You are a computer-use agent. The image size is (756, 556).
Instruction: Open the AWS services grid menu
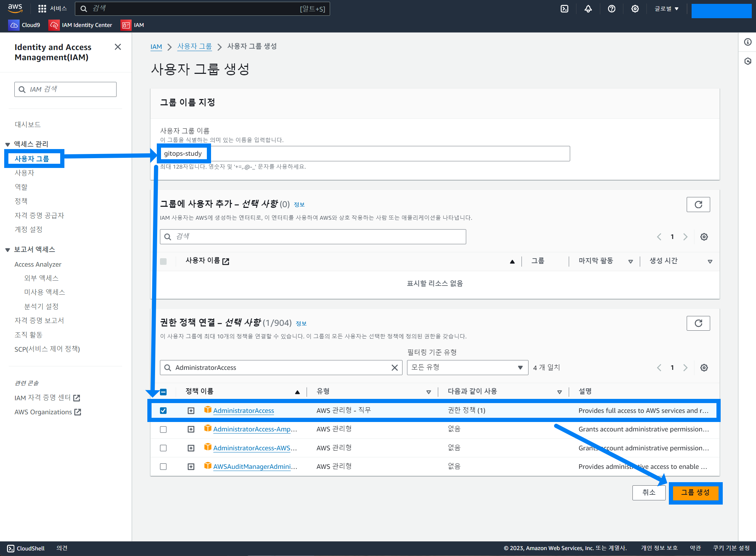42,9
